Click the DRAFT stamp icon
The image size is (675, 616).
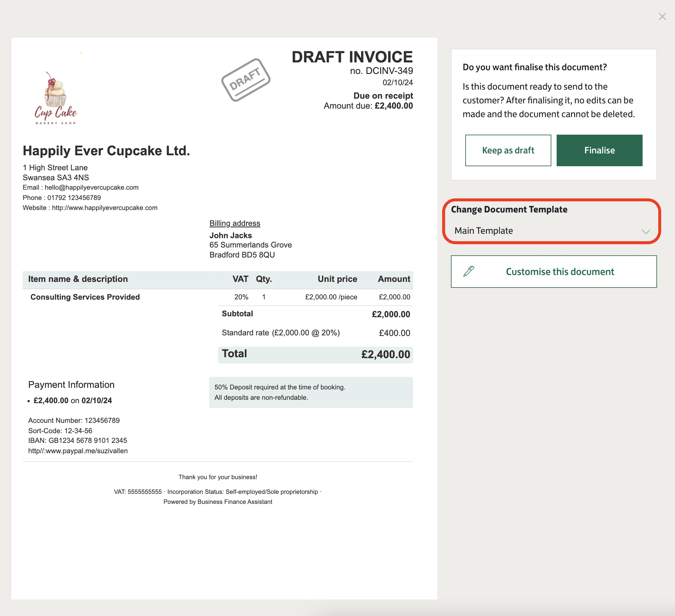pos(246,80)
